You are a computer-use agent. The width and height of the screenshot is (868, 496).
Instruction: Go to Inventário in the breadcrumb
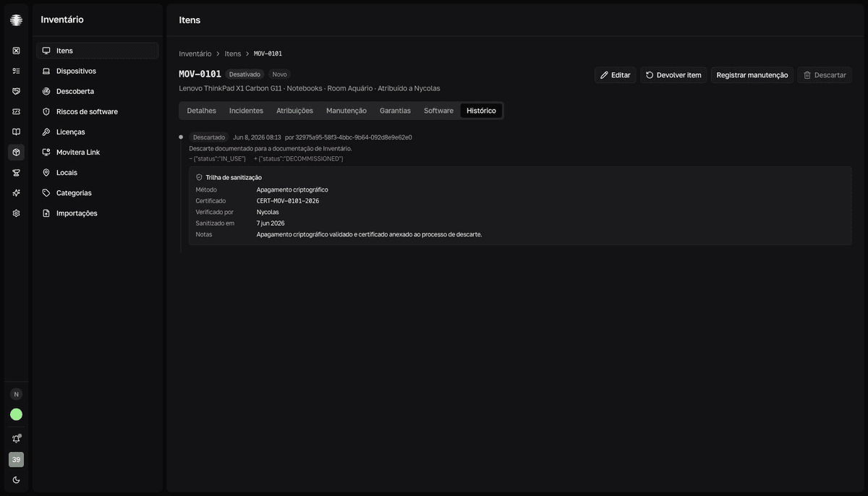point(195,54)
